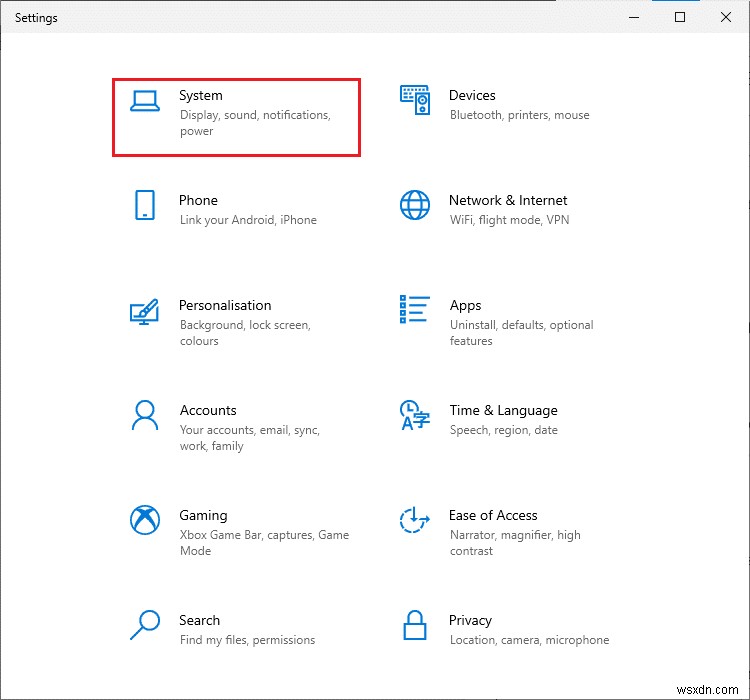This screenshot has width=750, height=700.
Task: Maximize the Settings window
Action: pos(680,17)
